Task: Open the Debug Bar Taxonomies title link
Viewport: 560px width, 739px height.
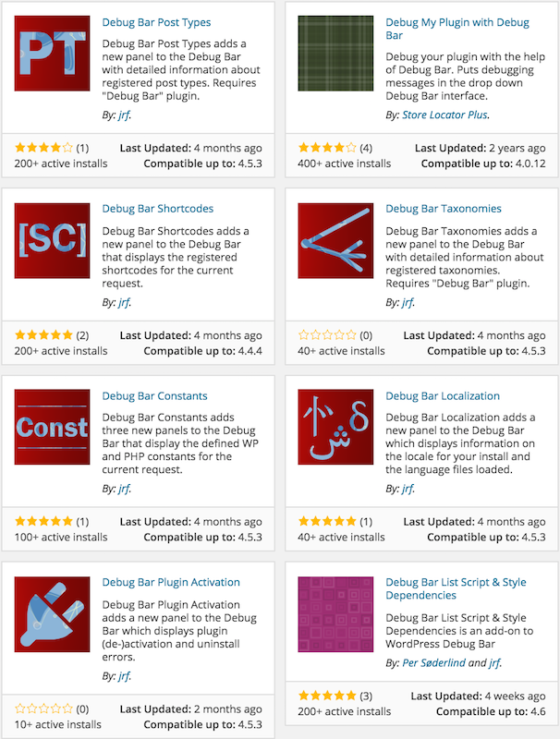Action: [x=444, y=209]
